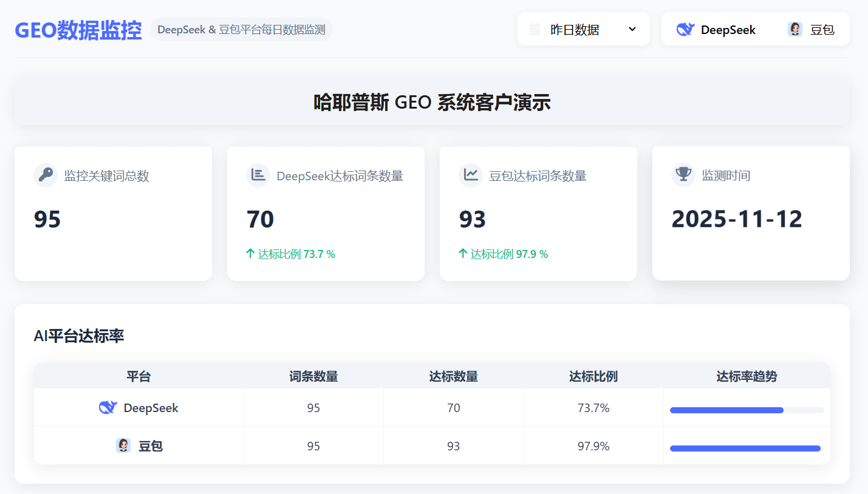Click the trophy icon on 监测时间 card

click(x=683, y=175)
